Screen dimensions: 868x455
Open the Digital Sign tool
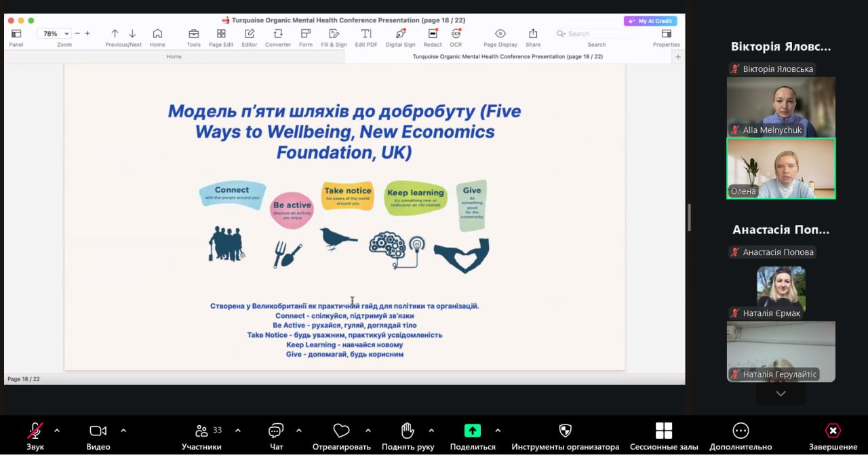coord(400,34)
